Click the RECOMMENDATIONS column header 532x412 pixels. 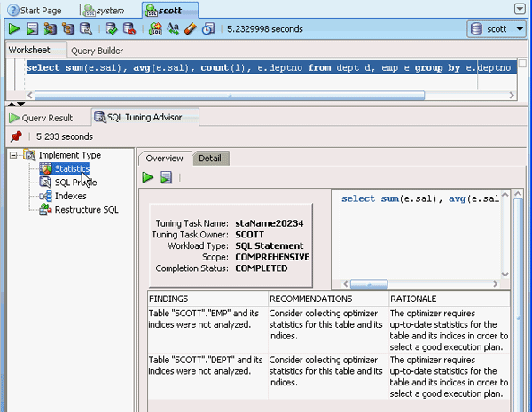pyautogui.click(x=328, y=299)
